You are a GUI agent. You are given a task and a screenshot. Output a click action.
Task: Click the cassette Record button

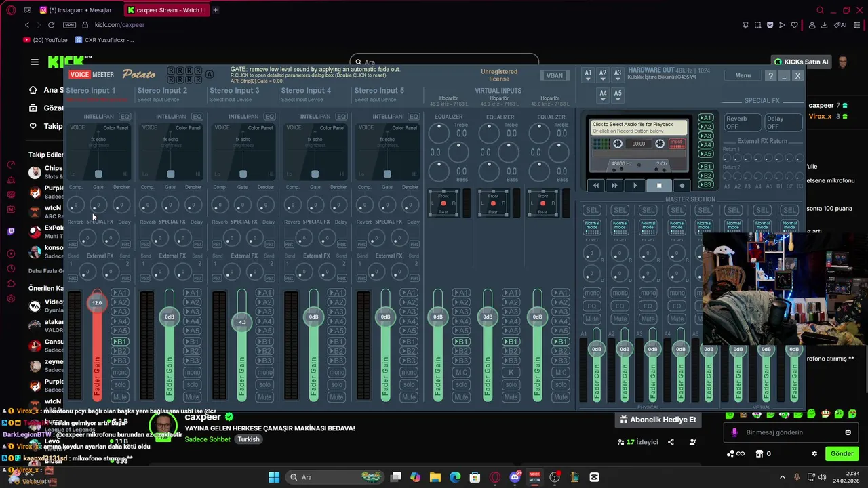tap(682, 185)
